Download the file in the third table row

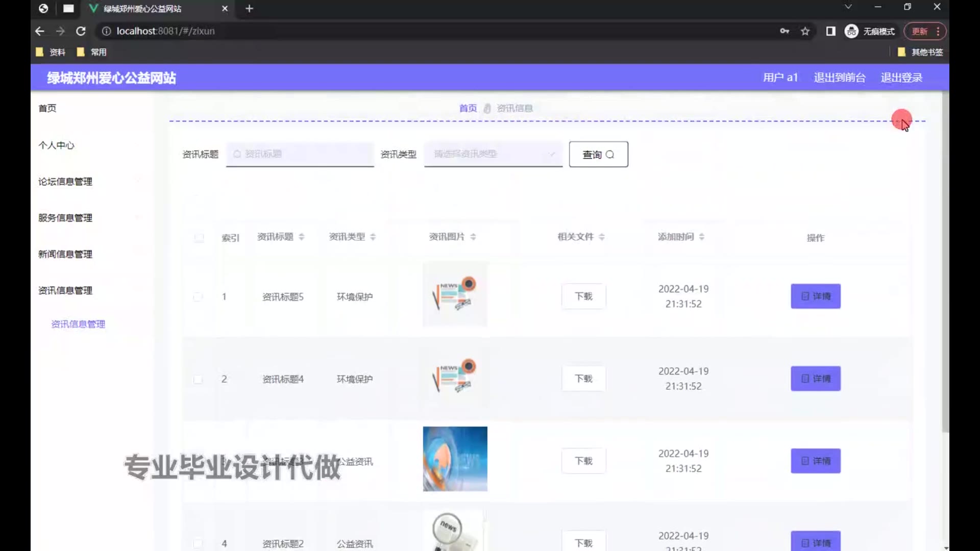pyautogui.click(x=583, y=461)
